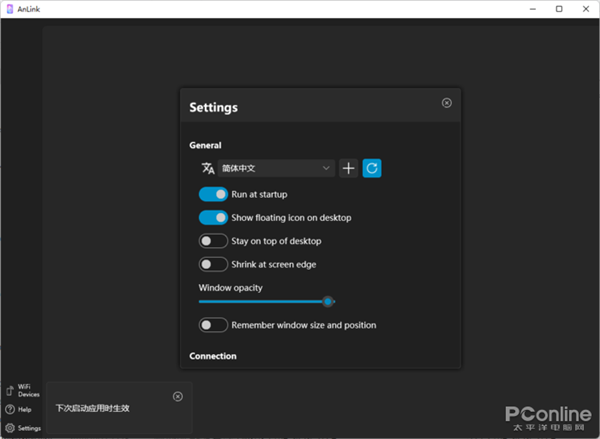Click the translate language icon
The image size is (600, 439).
208,168
